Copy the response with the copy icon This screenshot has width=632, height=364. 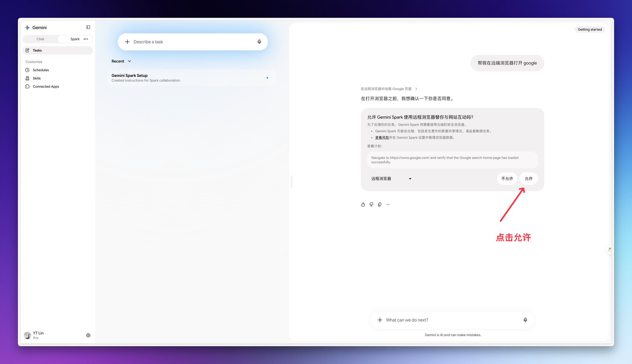[380, 204]
